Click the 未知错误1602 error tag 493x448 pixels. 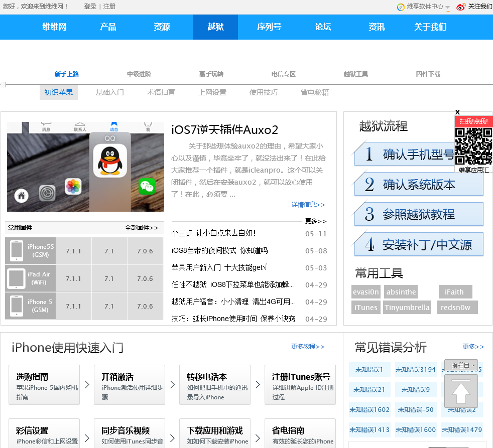(369, 409)
